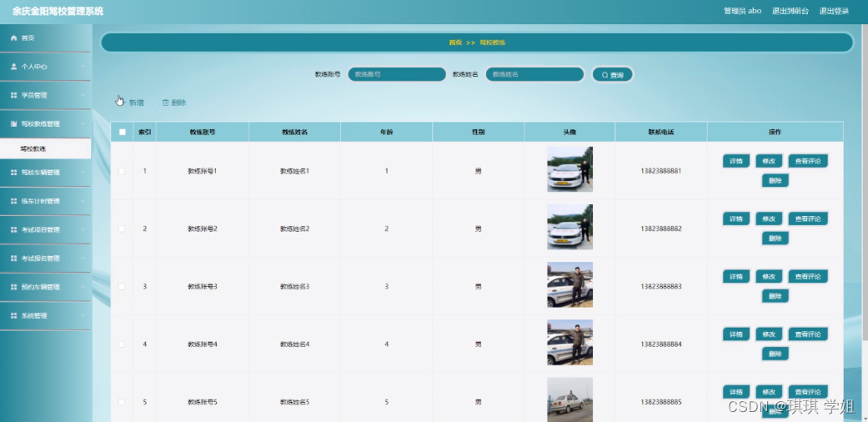The width and height of the screenshot is (868, 422).
Task: Expand 预约车辆管理 with its chevron
Action: point(83,288)
